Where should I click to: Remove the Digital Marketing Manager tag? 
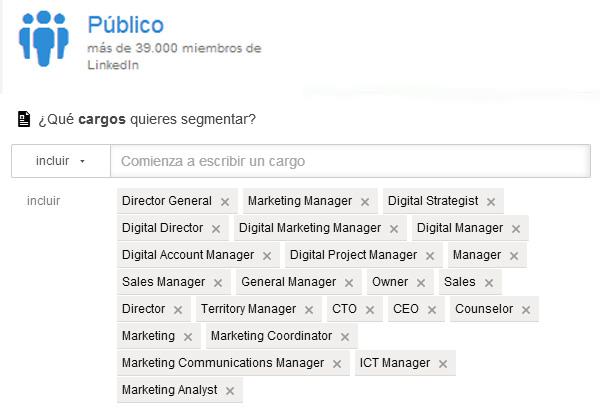click(394, 229)
